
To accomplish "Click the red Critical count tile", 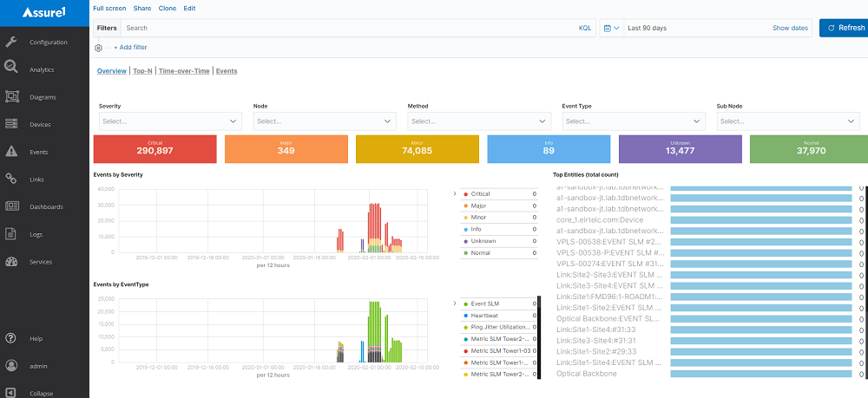I will pyautogui.click(x=155, y=149).
